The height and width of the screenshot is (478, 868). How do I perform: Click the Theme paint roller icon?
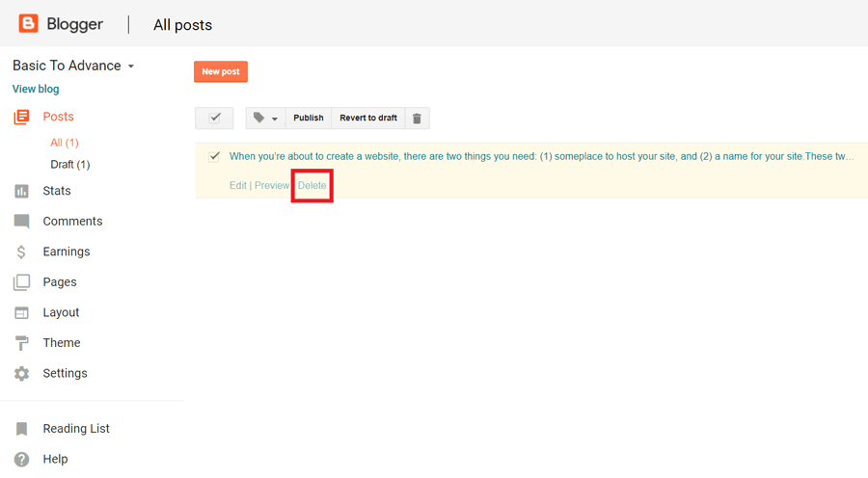pyautogui.click(x=21, y=343)
